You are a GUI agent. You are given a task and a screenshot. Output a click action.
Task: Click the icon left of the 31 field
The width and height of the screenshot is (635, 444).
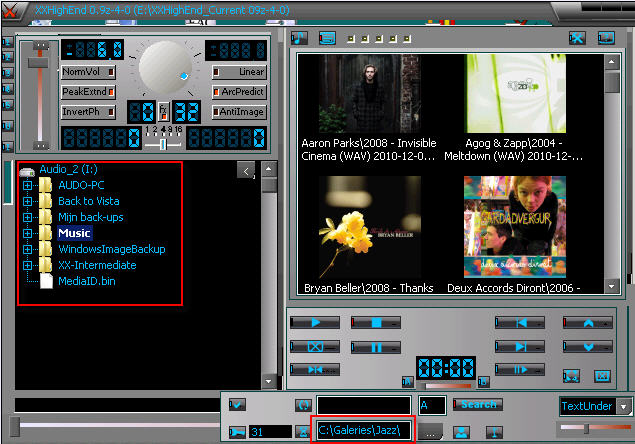(238, 432)
